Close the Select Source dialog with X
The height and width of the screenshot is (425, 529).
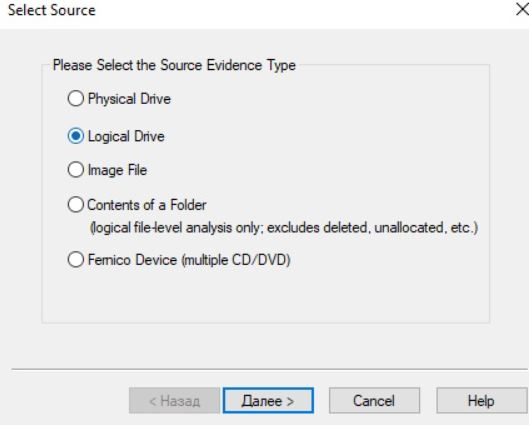click(x=522, y=9)
